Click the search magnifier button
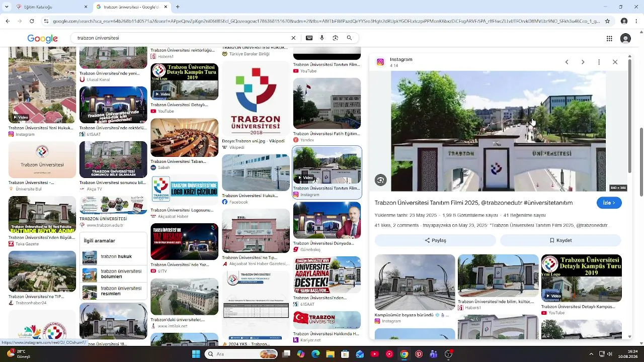Screen dimensions: 644x362 coord(349,38)
